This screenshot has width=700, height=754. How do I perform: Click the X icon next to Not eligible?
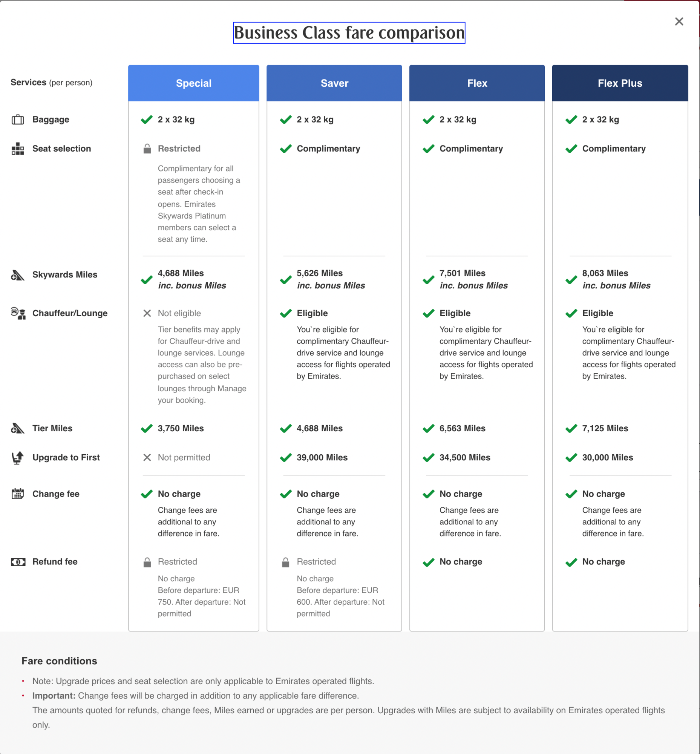coord(147,313)
